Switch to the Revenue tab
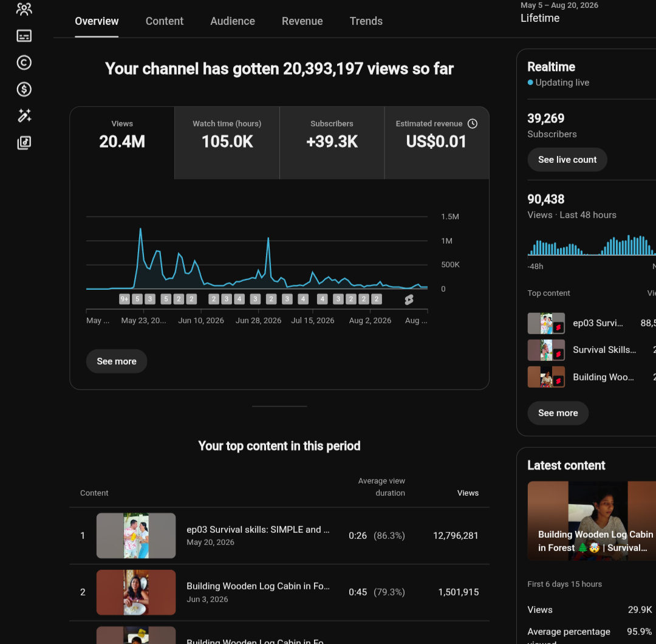The image size is (656, 644). [x=302, y=21]
